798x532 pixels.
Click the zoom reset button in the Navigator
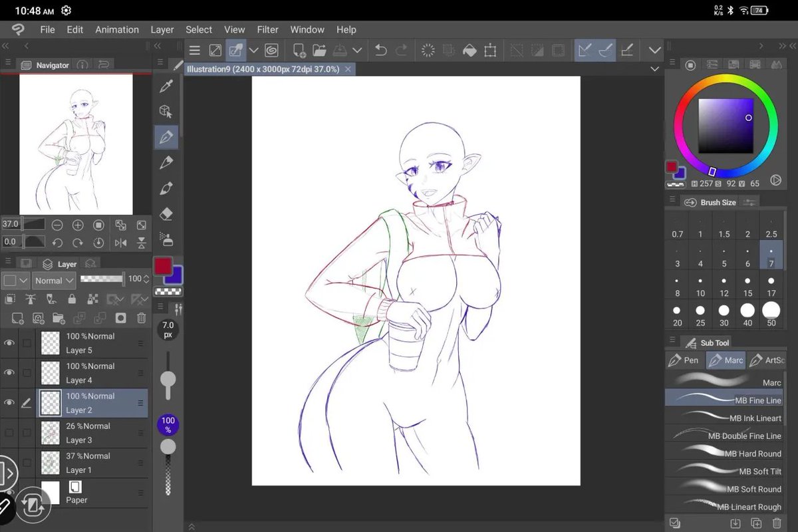pos(98,226)
